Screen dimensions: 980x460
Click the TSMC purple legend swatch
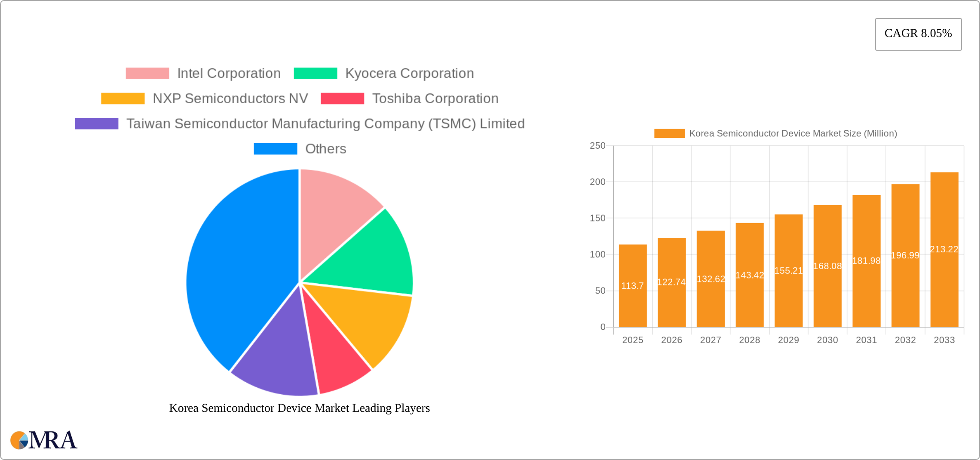[96, 124]
